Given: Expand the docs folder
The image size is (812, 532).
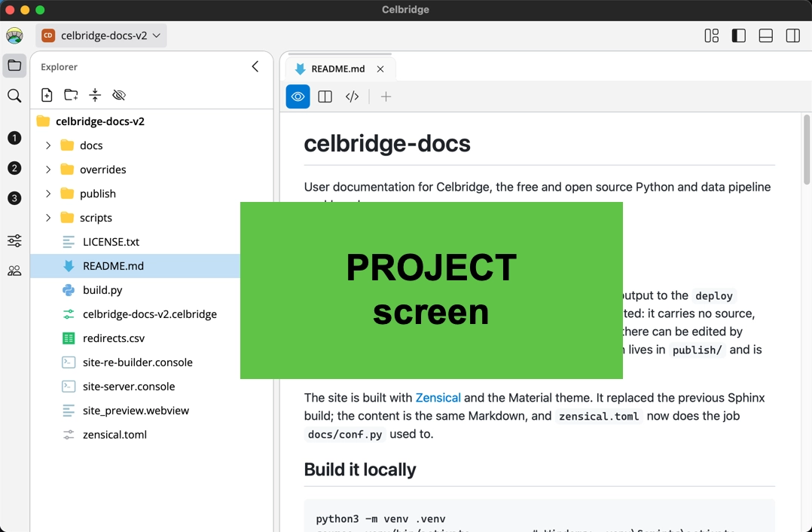Looking at the screenshot, I should [48, 145].
